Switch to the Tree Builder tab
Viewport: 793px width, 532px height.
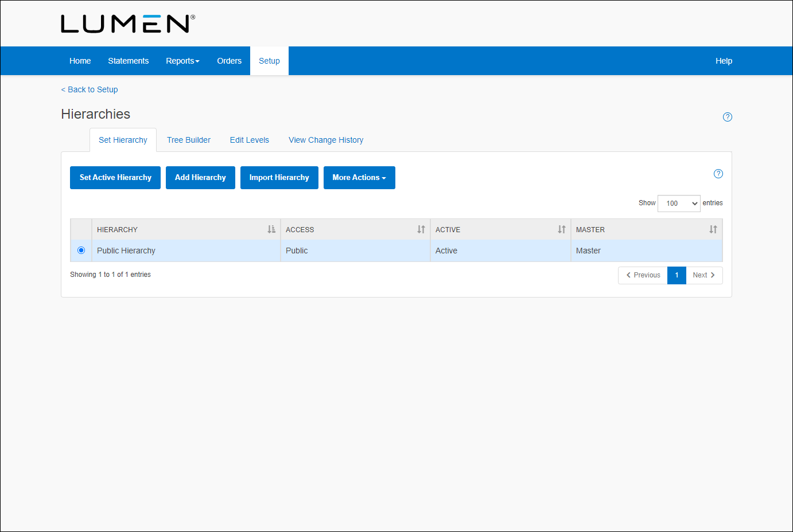coord(189,140)
